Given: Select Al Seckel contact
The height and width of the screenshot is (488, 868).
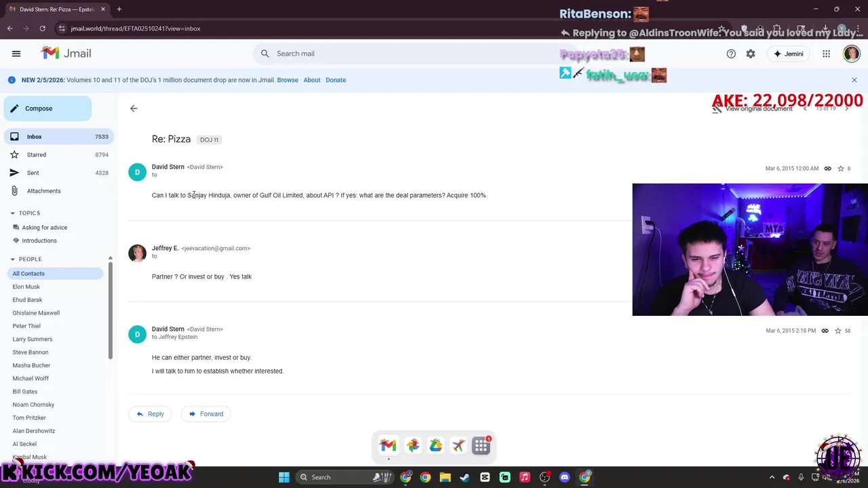Looking at the screenshot, I should click(24, 444).
